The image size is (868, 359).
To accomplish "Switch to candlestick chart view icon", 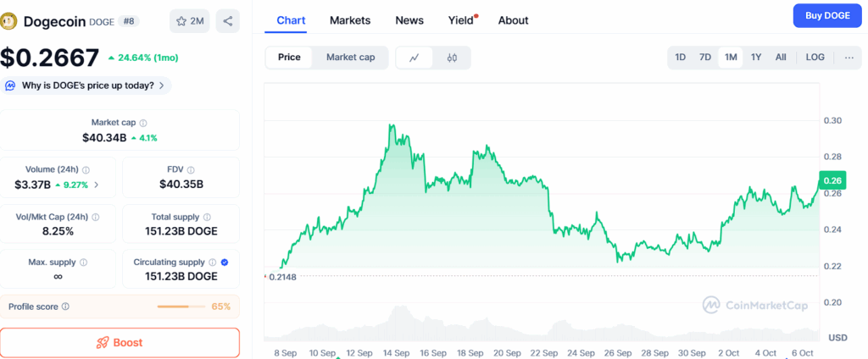I will (x=452, y=58).
